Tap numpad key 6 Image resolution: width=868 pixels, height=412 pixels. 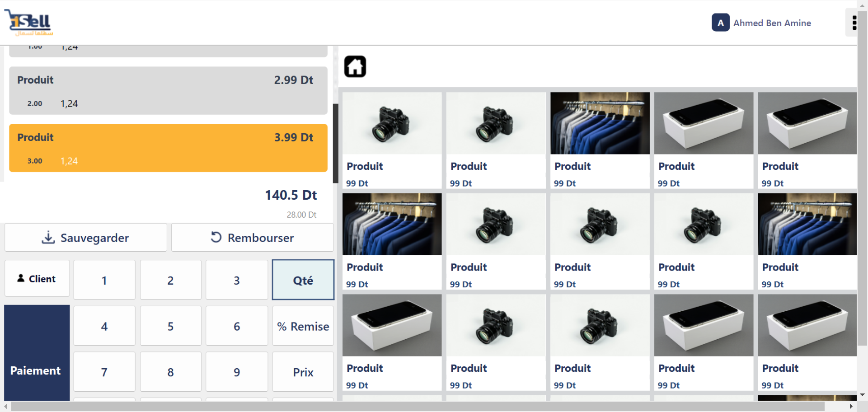pyautogui.click(x=237, y=326)
